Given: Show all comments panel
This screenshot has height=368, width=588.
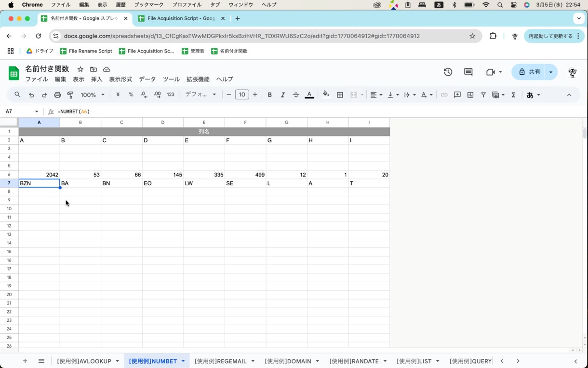Looking at the screenshot, I should tap(468, 72).
